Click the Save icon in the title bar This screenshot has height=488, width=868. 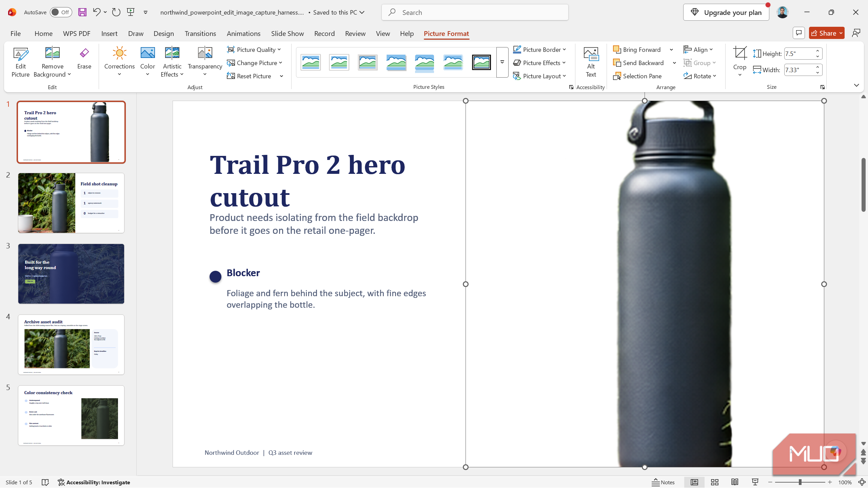82,12
